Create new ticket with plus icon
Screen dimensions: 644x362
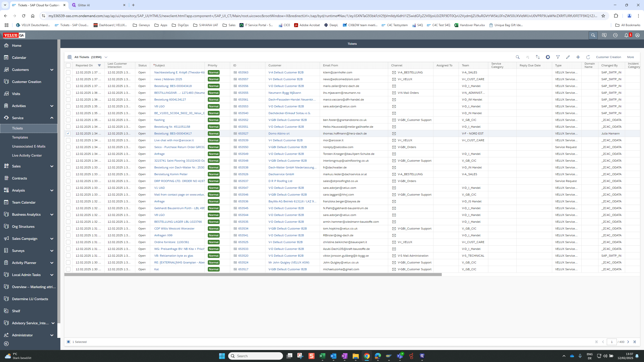pyautogui.click(x=578, y=57)
